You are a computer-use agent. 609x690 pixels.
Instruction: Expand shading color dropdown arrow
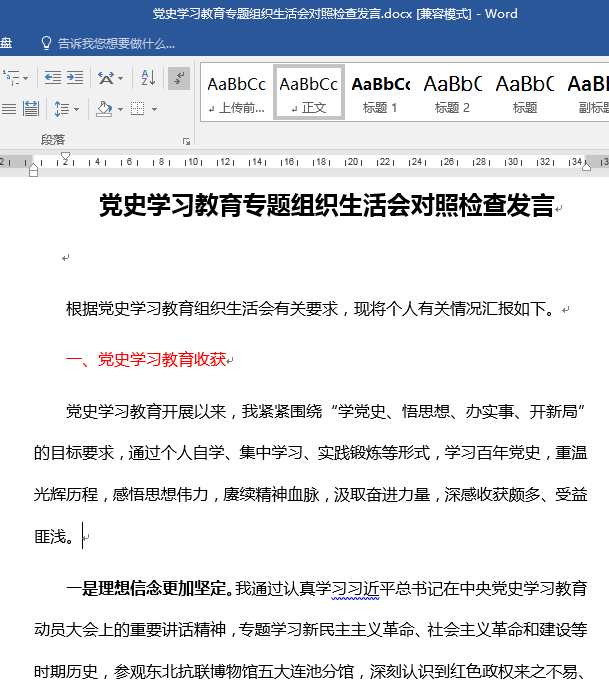120,109
